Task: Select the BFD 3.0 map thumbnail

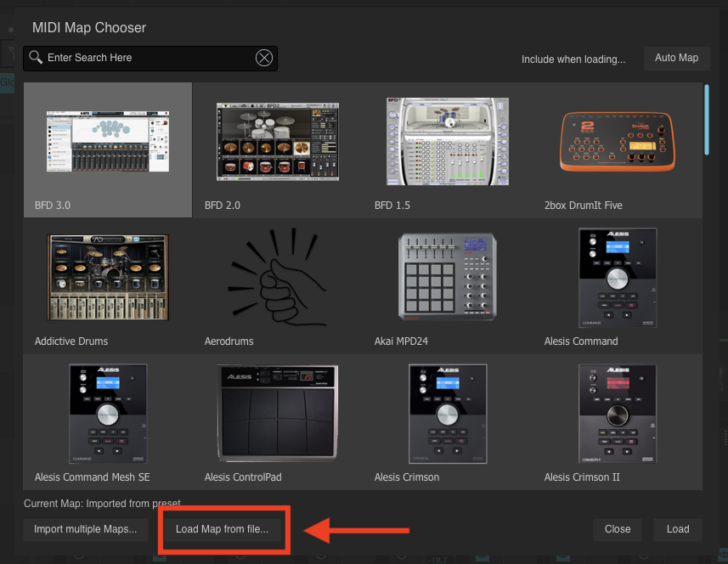Action: click(x=108, y=141)
